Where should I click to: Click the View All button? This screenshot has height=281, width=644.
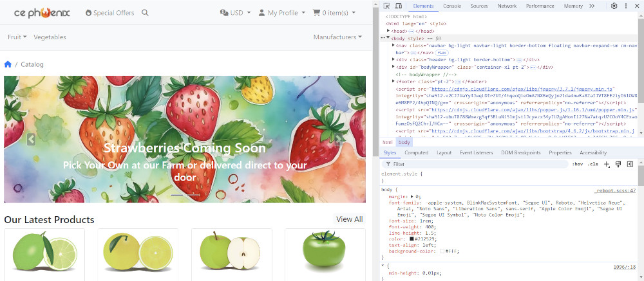pyautogui.click(x=350, y=219)
